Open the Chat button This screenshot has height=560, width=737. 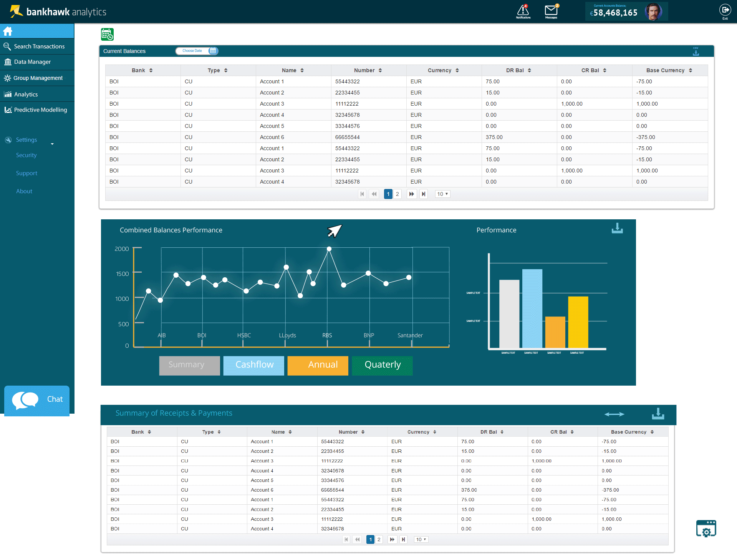(37, 399)
